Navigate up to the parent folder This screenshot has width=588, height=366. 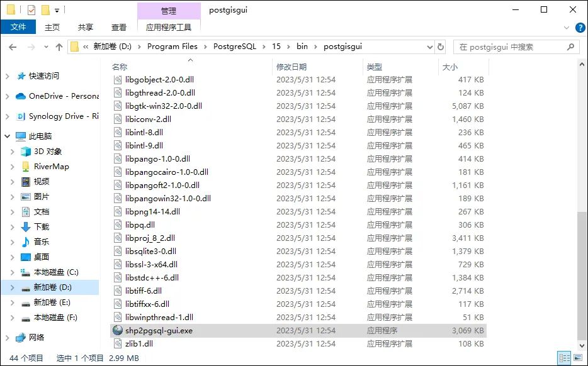coord(59,46)
